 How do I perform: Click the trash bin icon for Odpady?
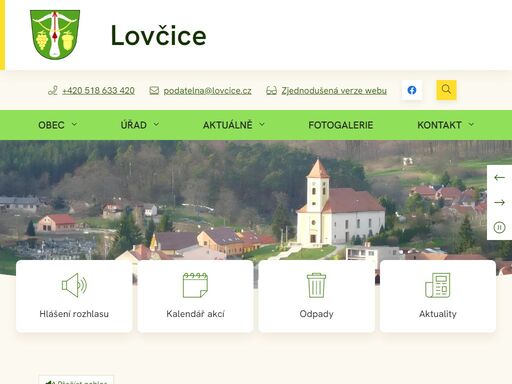316,285
